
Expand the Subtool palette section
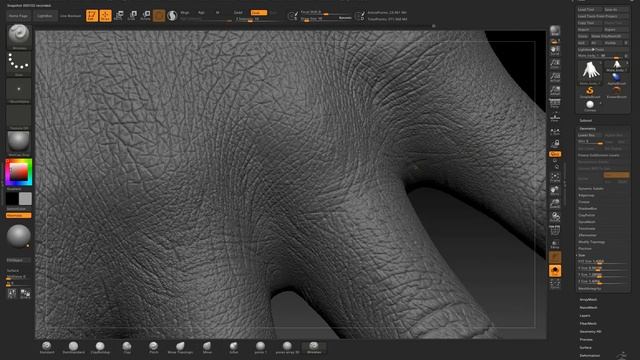[x=586, y=120]
